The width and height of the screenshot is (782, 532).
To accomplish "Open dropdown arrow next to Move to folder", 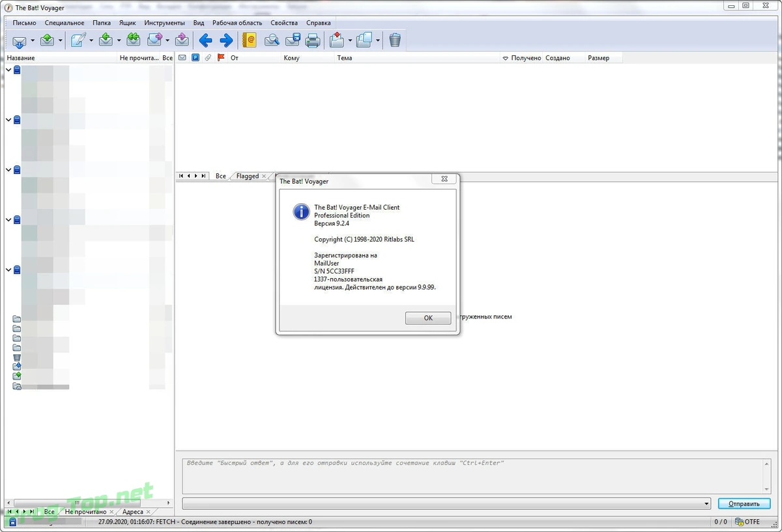I will click(x=350, y=40).
